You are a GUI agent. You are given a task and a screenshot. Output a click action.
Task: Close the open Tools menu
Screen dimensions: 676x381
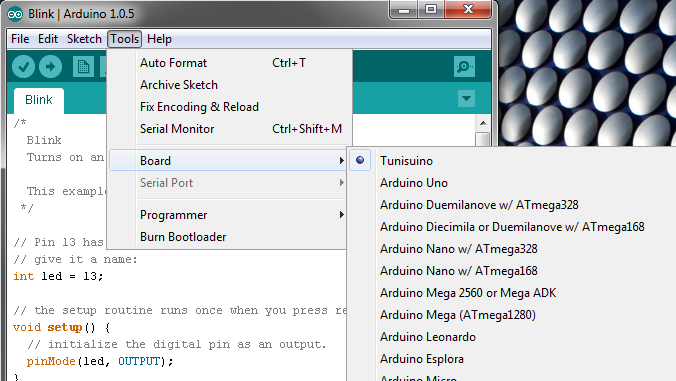[124, 39]
